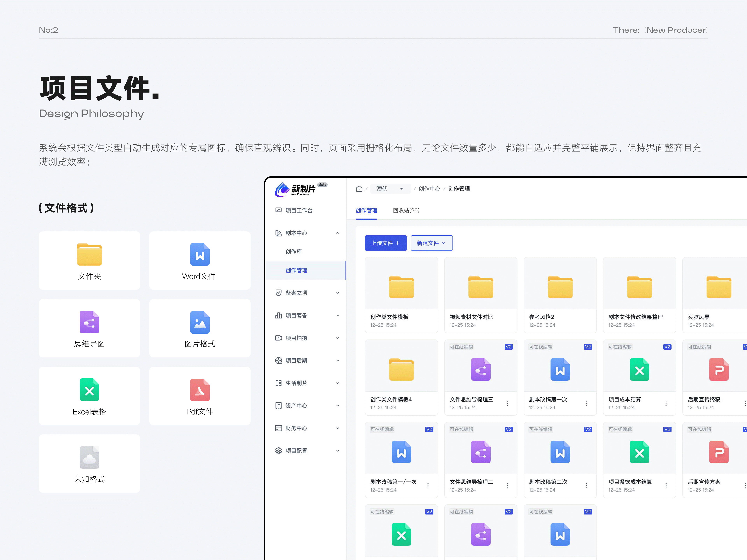Open the 潜伏 project dropdown
The image size is (747, 560).
tap(390, 189)
